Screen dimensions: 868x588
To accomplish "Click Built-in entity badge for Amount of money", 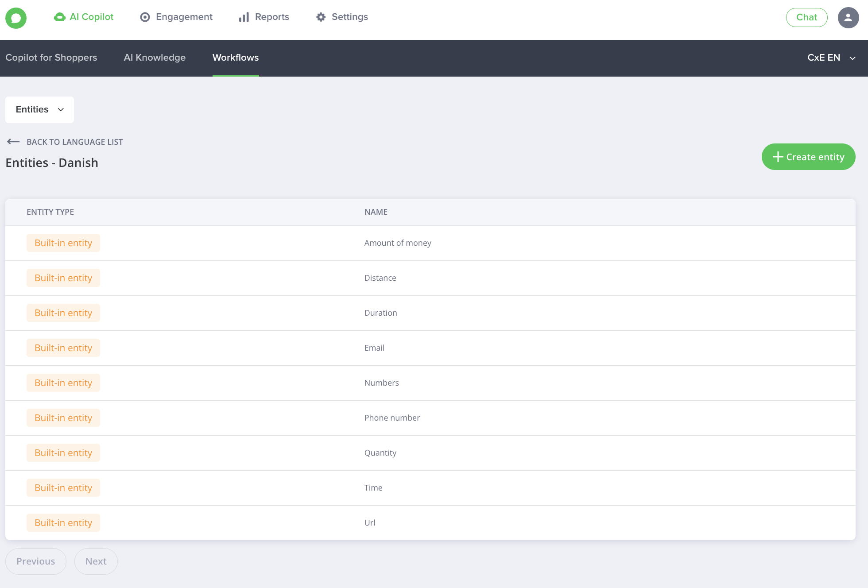I will coord(63,243).
